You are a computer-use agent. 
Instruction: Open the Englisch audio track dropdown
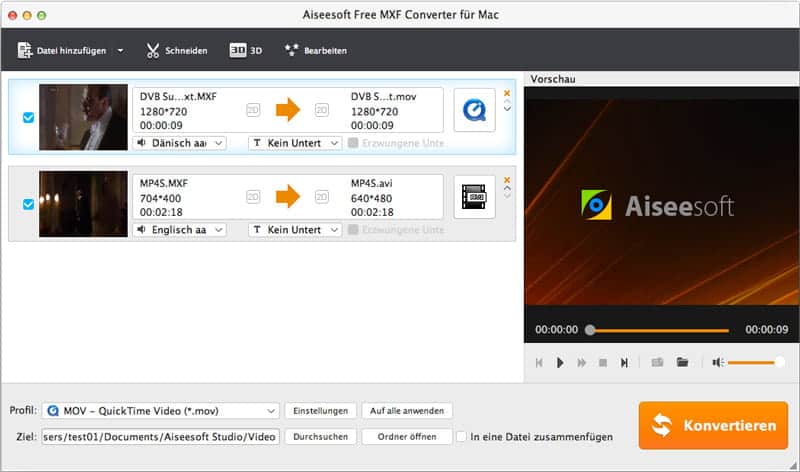pos(180,230)
